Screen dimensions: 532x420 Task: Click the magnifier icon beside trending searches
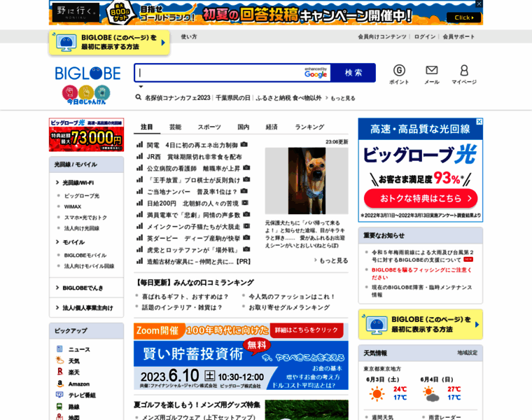(138, 97)
